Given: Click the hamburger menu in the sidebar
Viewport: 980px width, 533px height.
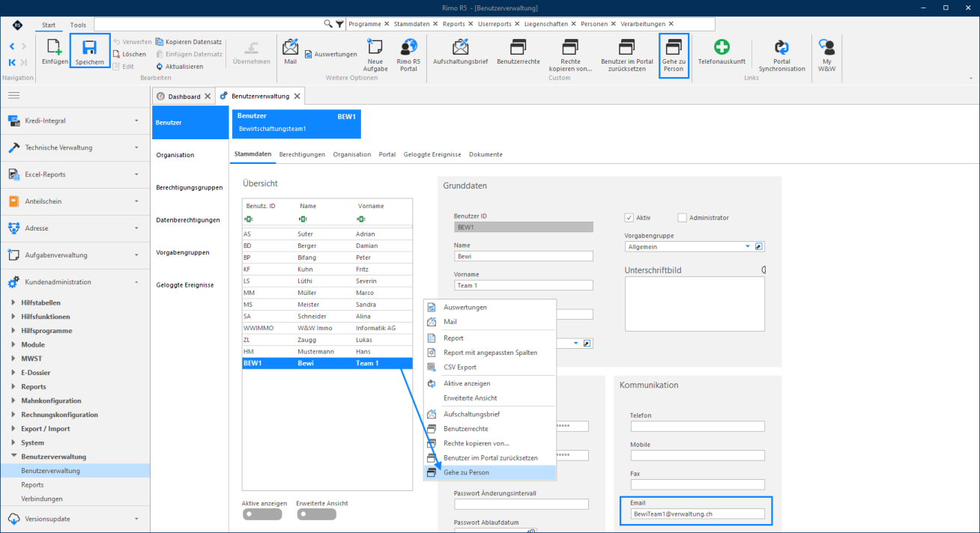Looking at the screenshot, I should tap(14, 96).
